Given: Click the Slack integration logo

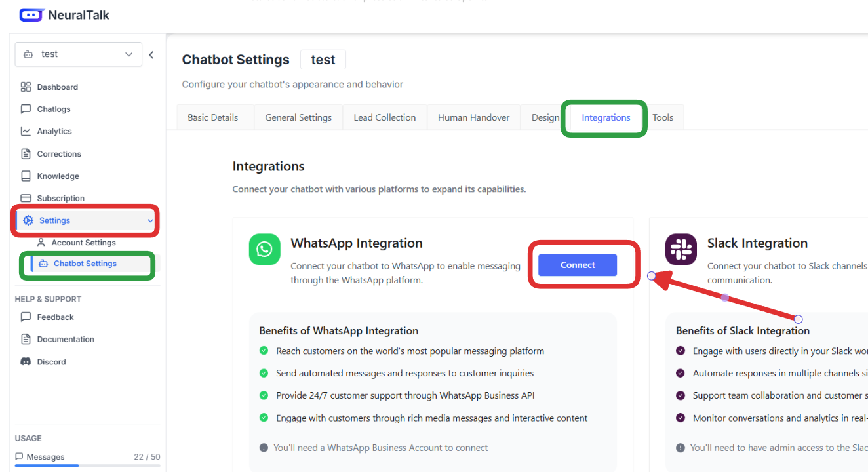Looking at the screenshot, I should pyautogui.click(x=681, y=249).
